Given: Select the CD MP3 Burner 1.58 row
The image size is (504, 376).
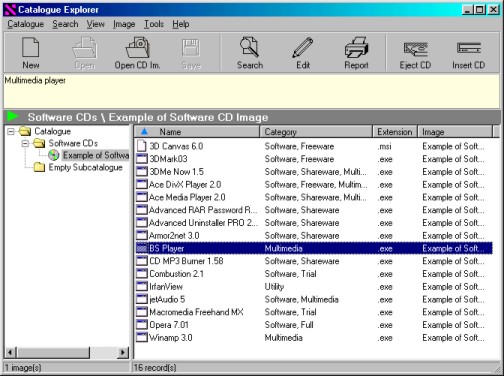Looking at the screenshot, I should click(x=314, y=261).
